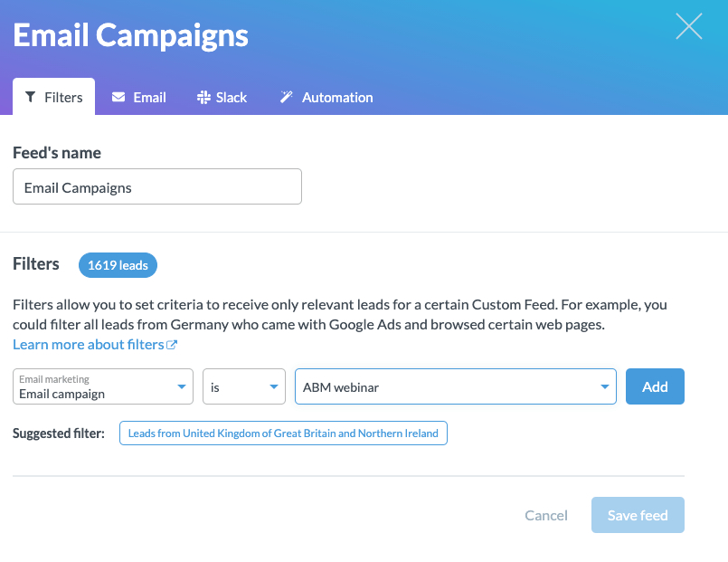Close the Email Campaigns dialog with the X

(x=688, y=27)
